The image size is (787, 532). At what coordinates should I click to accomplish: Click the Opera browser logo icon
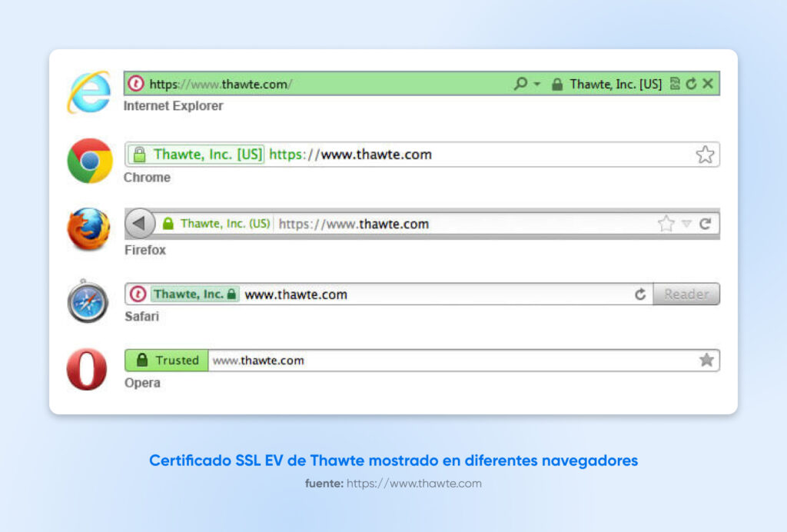click(87, 369)
